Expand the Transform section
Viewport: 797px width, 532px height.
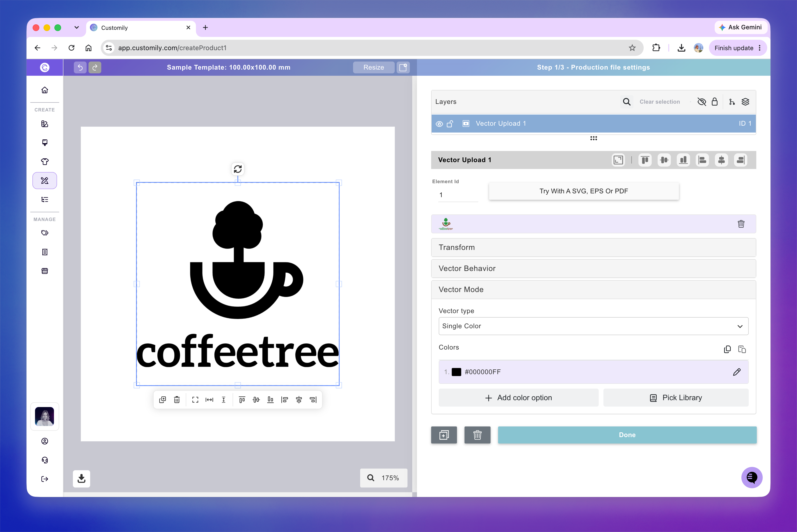click(593, 247)
